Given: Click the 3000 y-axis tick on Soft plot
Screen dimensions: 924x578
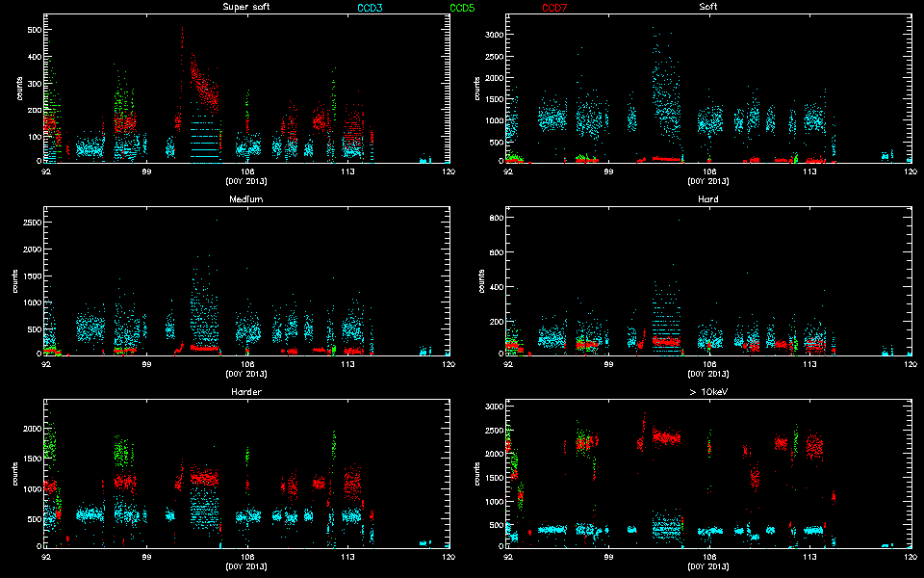Looking at the screenshot, I should click(x=493, y=34).
